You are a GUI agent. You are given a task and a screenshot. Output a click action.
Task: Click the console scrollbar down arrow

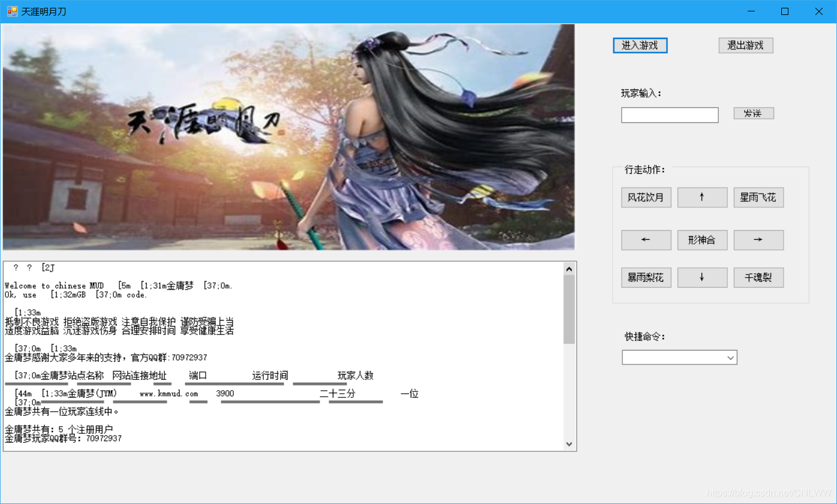569,444
